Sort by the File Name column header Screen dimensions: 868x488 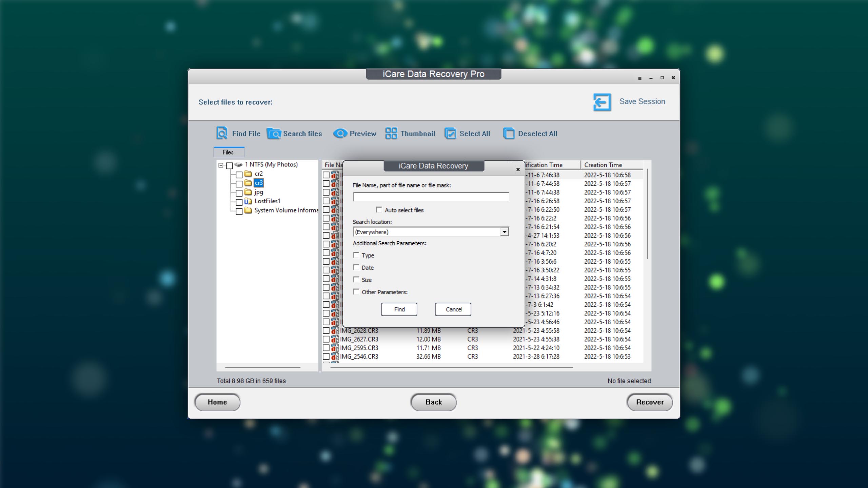333,165
